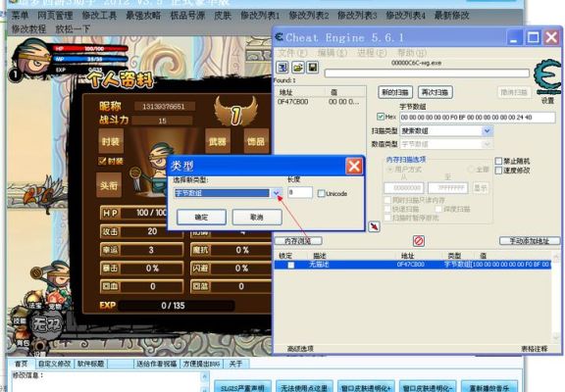
Task: Click the 确定 button in the 类型 dialog
Action: [x=201, y=218]
